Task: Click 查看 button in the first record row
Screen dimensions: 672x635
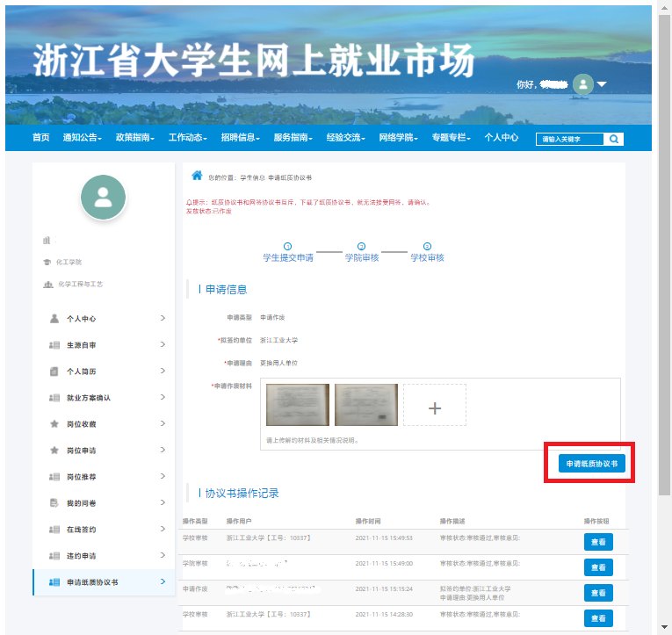Action: click(x=598, y=542)
